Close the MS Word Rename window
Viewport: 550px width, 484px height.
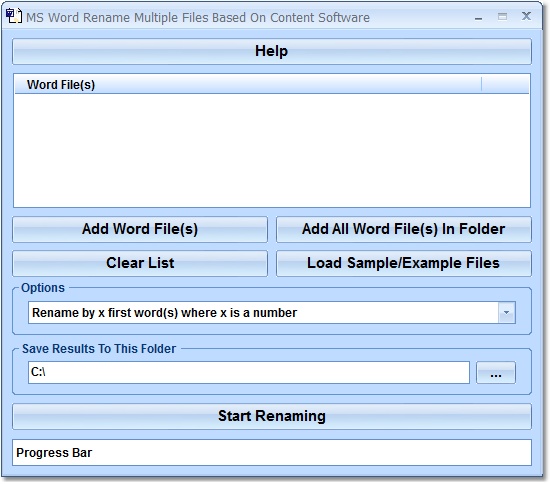click(x=526, y=16)
